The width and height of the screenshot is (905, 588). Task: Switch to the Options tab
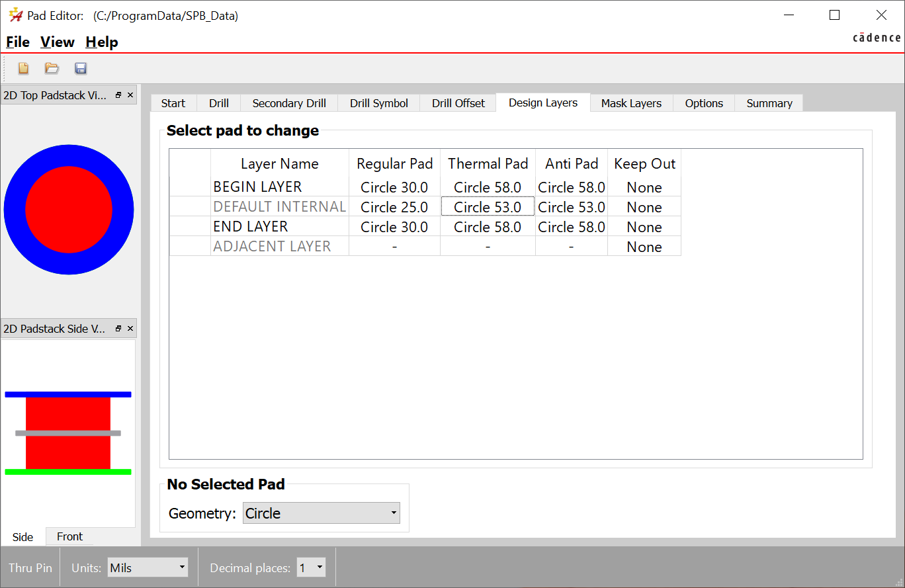point(703,103)
